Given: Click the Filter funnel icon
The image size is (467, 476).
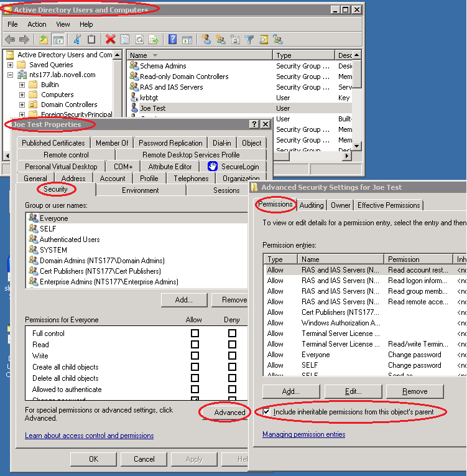Looking at the screenshot, I should tap(249, 39).
